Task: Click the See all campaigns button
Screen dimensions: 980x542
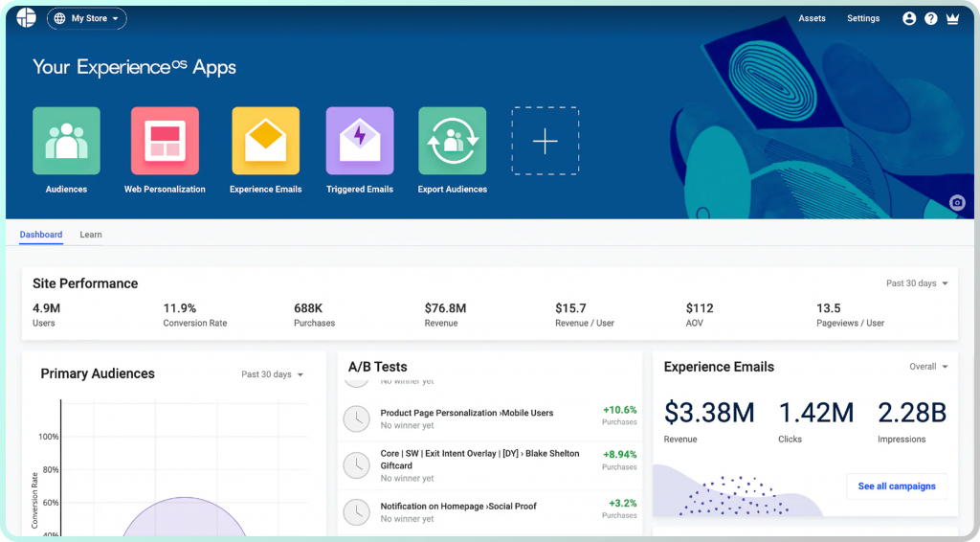Action: tap(897, 486)
